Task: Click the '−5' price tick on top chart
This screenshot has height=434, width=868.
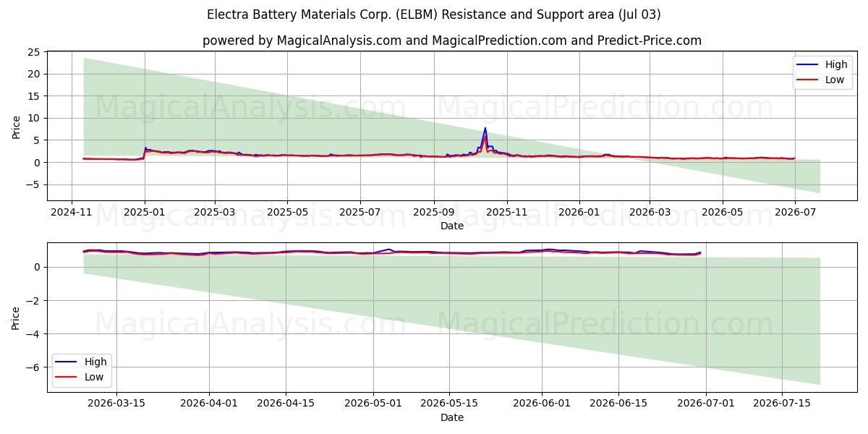Action: (x=33, y=184)
